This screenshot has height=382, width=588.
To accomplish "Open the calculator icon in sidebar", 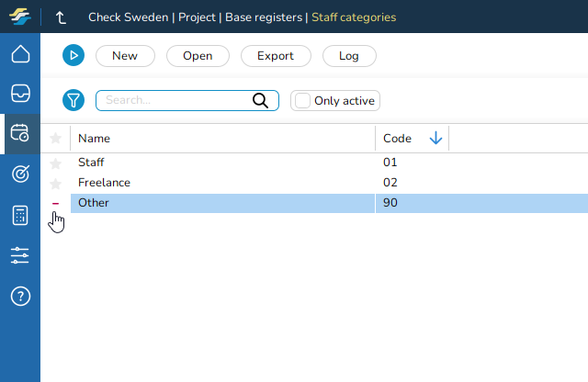I will [x=20, y=215].
